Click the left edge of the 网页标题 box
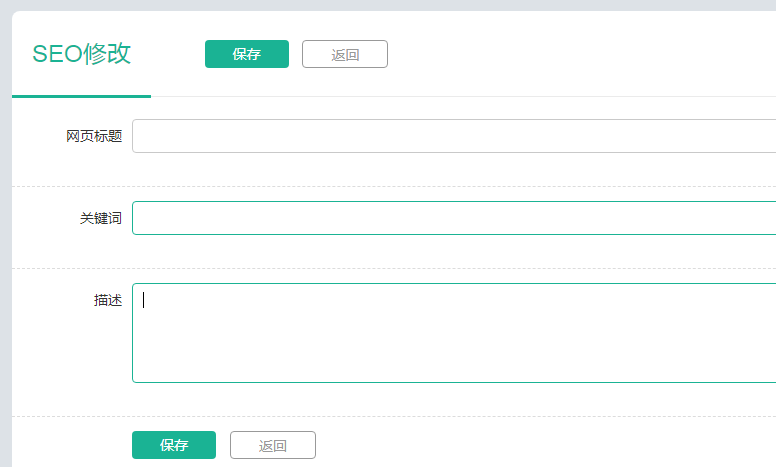This screenshot has height=467, width=776. 135,136
